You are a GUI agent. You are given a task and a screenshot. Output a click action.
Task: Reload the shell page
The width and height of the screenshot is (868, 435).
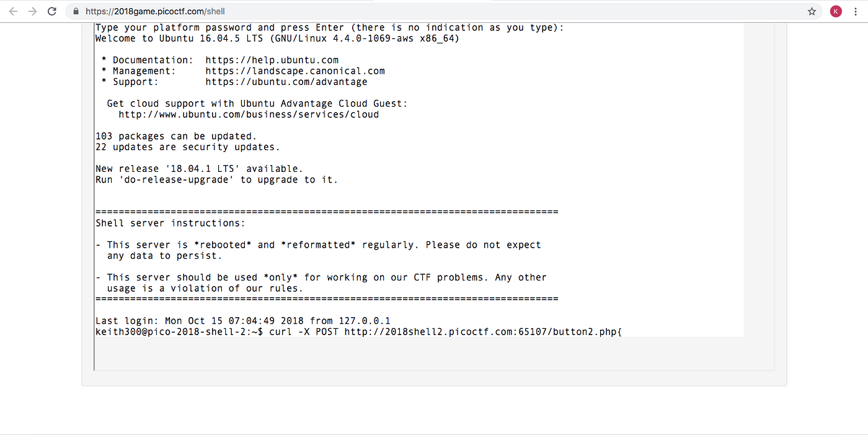click(52, 11)
